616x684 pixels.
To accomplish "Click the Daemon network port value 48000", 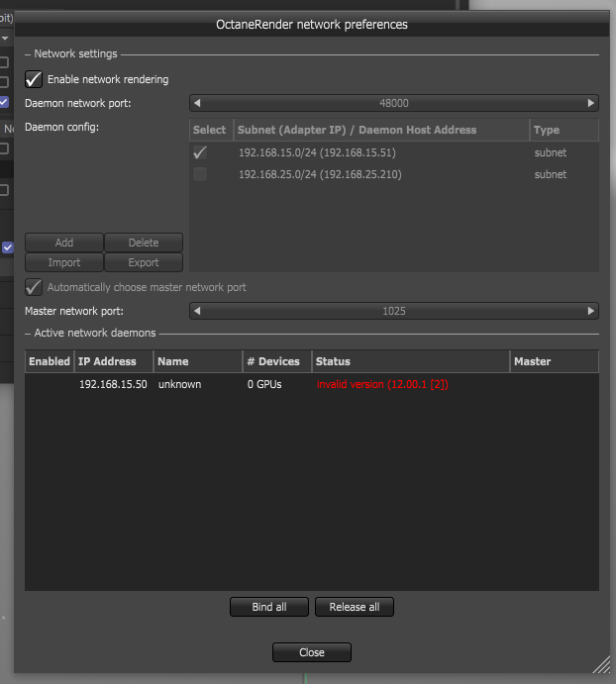I will (x=394, y=103).
